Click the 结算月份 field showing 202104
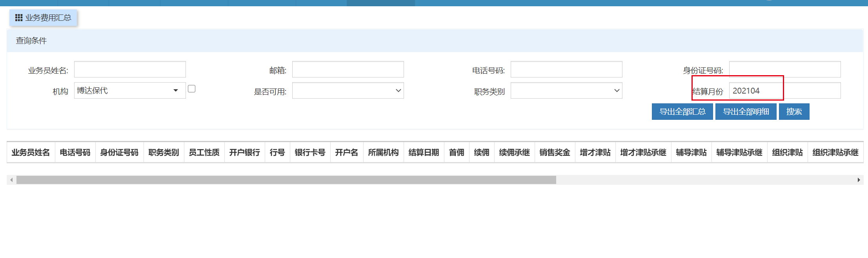The height and width of the screenshot is (258, 868). pyautogui.click(x=785, y=90)
